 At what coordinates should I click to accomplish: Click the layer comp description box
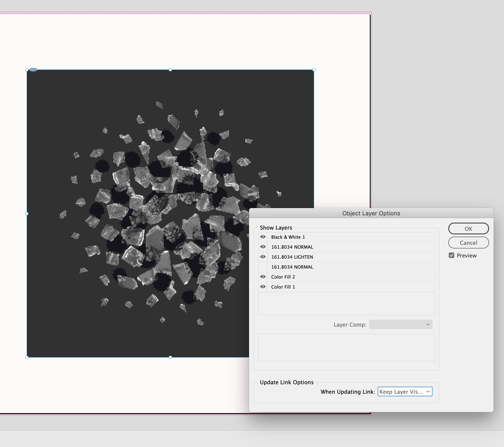point(346,347)
